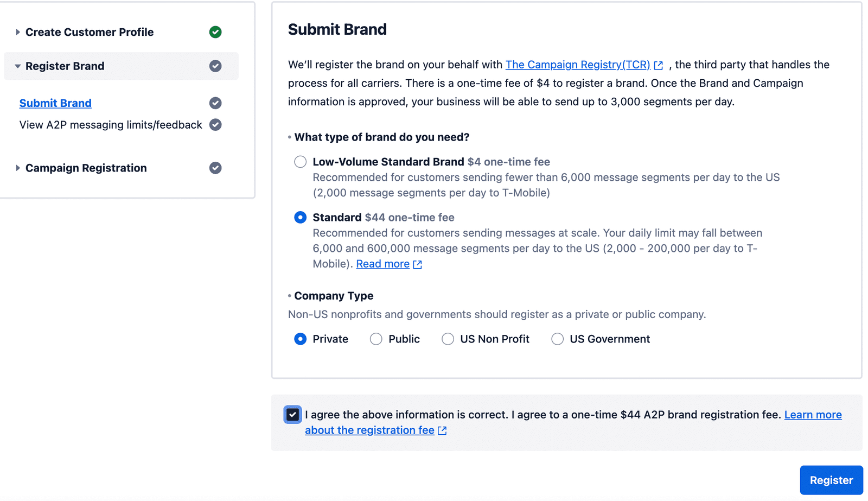Image resolution: width=868 pixels, height=501 pixels.
Task: Click the checkmark next to Campaign Registration
Action: click(215, 168)
